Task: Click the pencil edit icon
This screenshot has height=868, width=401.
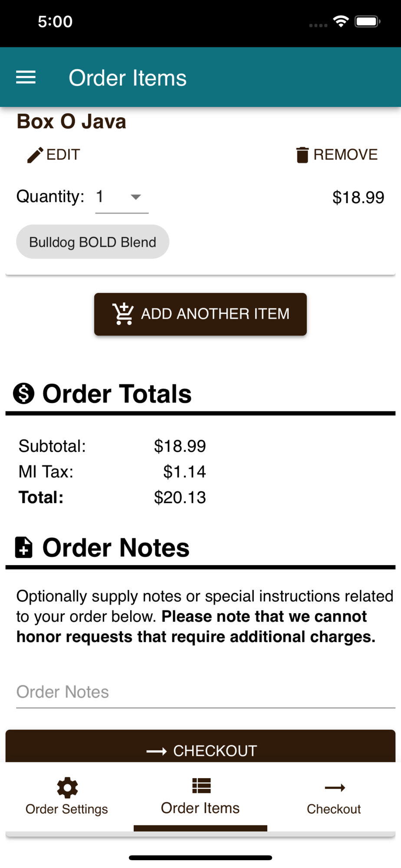Action: pos(35,155)
